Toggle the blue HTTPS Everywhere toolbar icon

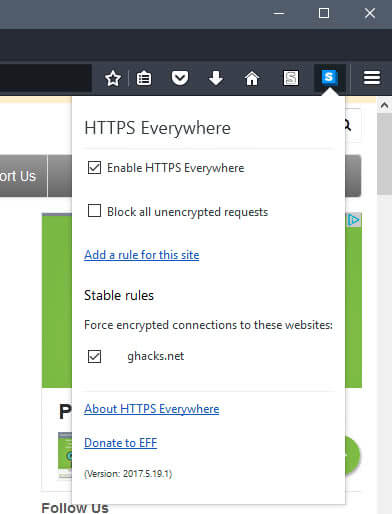329,78
